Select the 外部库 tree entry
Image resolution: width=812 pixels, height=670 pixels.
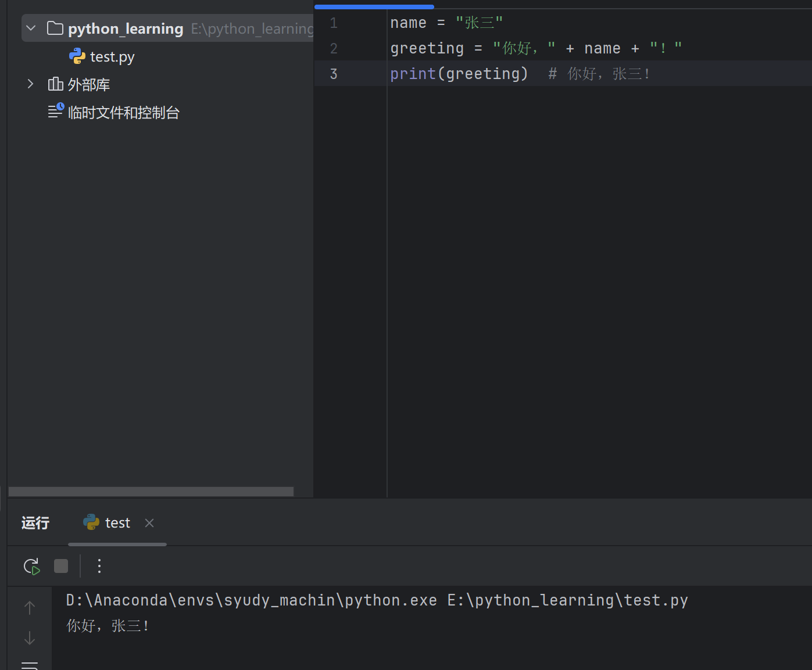[x=89, y=85]
